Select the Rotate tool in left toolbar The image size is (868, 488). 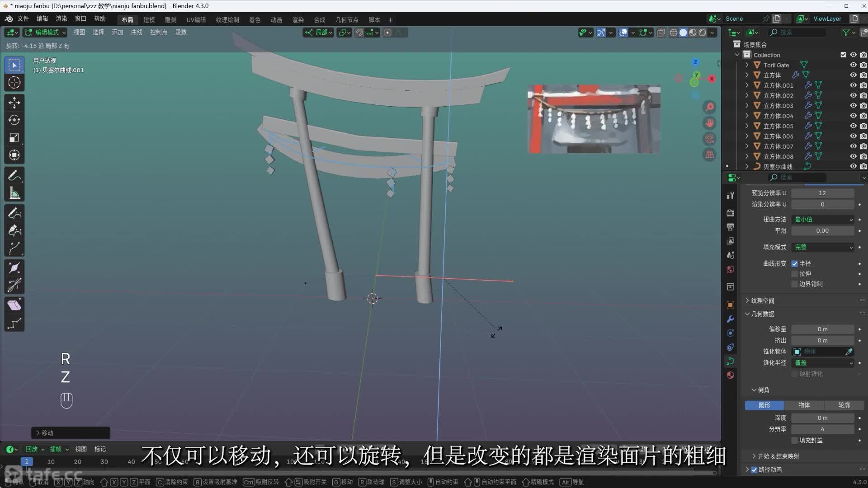(14, 120)
